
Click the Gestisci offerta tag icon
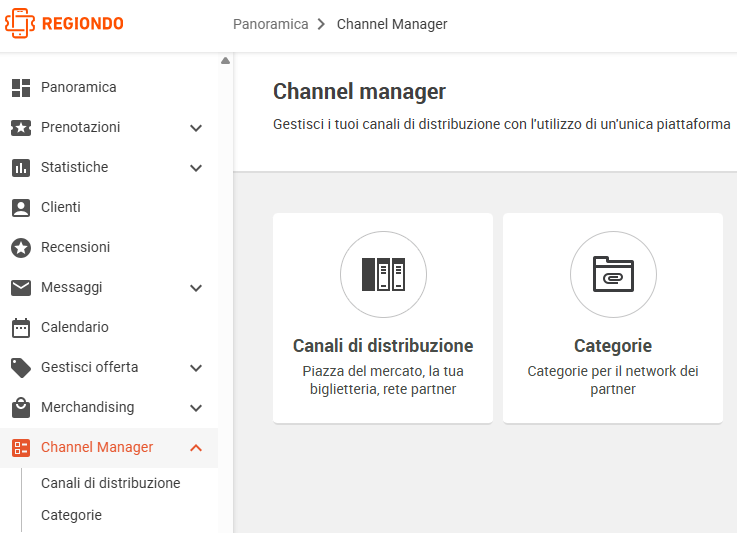pyautogui.click(x=21, y=368)
